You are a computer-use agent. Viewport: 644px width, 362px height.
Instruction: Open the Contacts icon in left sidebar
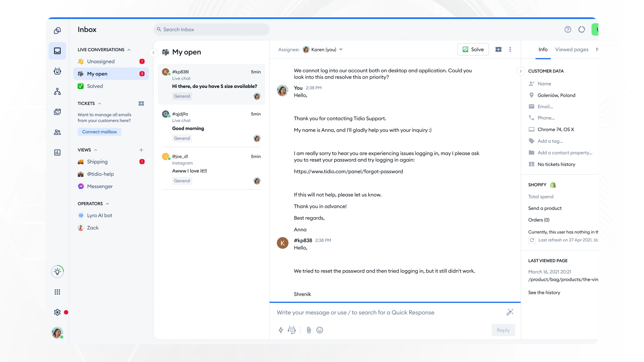57,132
